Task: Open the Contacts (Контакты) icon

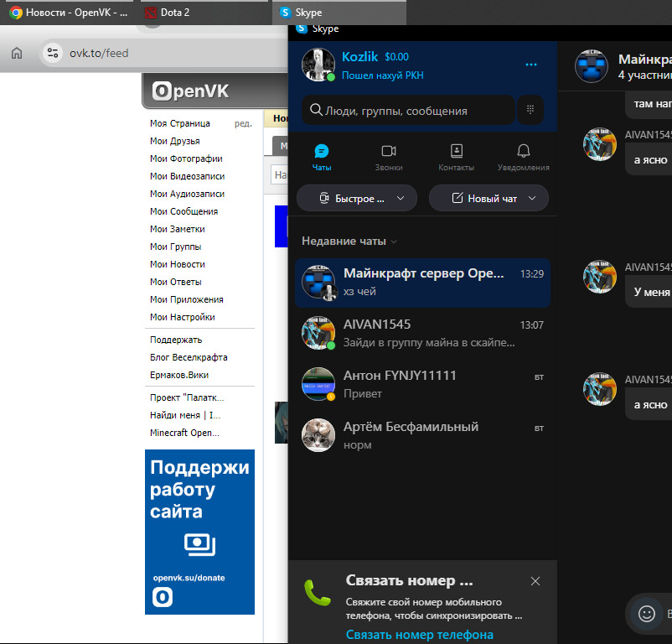Action: coord(457,151)
